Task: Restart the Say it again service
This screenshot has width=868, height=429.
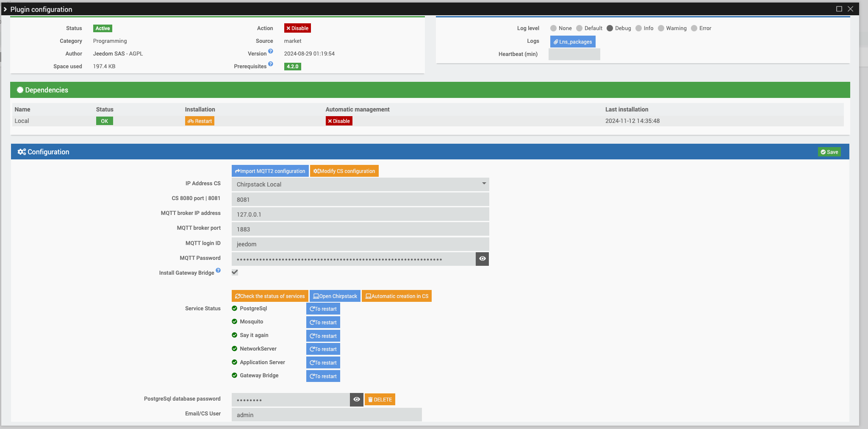Action: [x=323, y=336]
